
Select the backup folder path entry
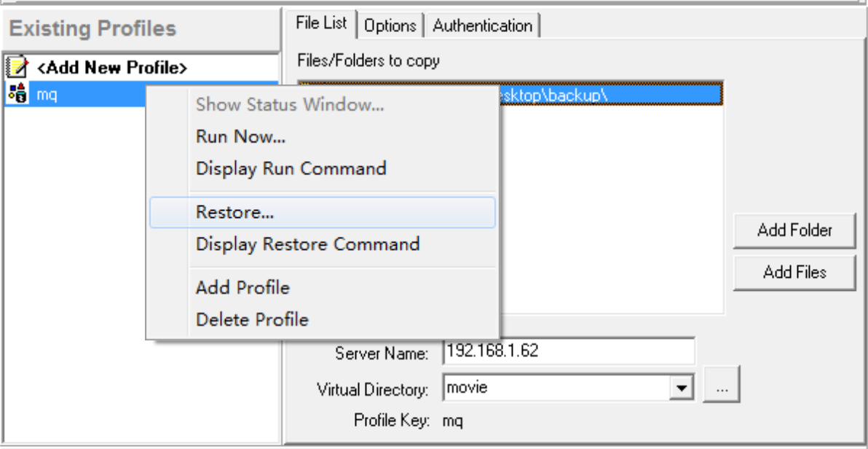(612, 94)
